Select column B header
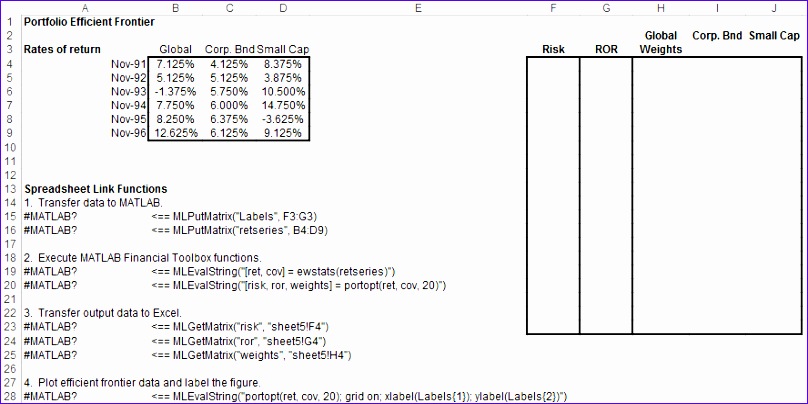The image size is (808, 404). tap(176, 8)
